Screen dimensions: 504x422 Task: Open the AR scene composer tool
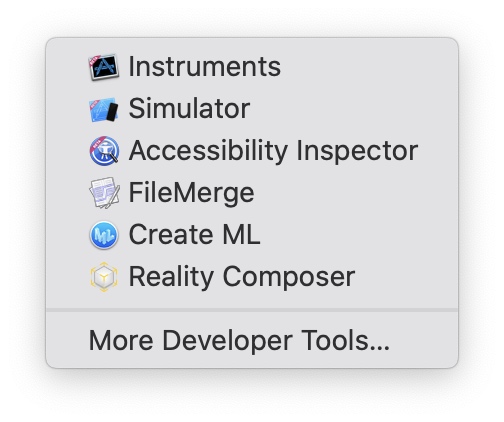point(252,277)
